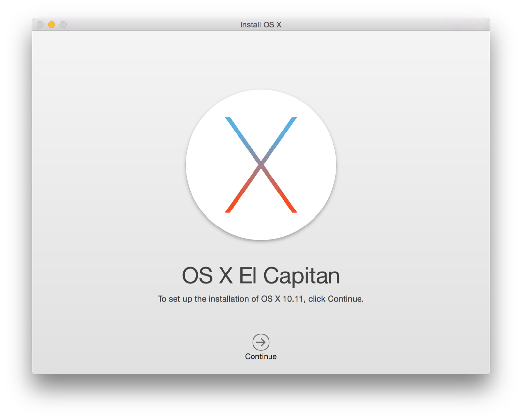Click the 'Install OS X' window title
The width and height of the screenshot is (522, 420).
(261, 25)
